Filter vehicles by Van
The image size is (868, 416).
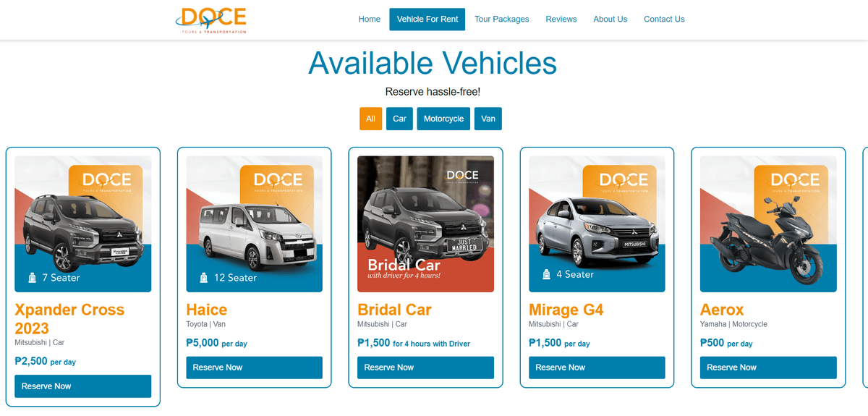coord(488,119)
